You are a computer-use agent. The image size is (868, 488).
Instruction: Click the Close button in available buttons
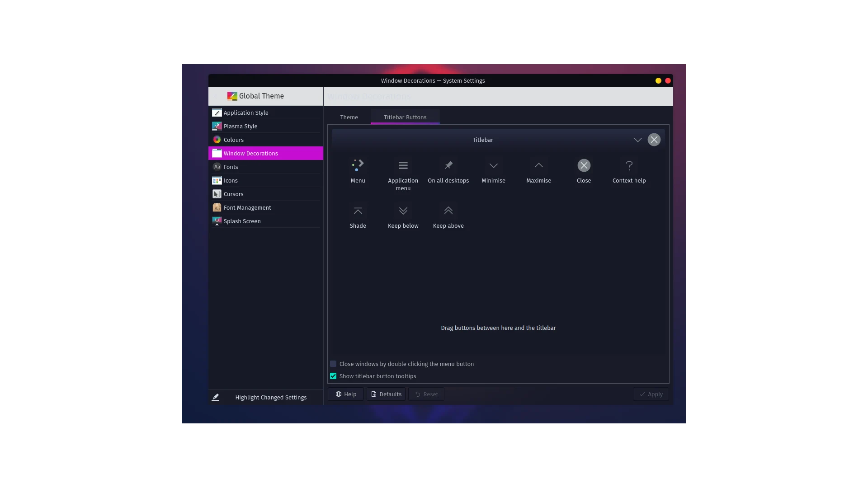click(x=584, y=165)
